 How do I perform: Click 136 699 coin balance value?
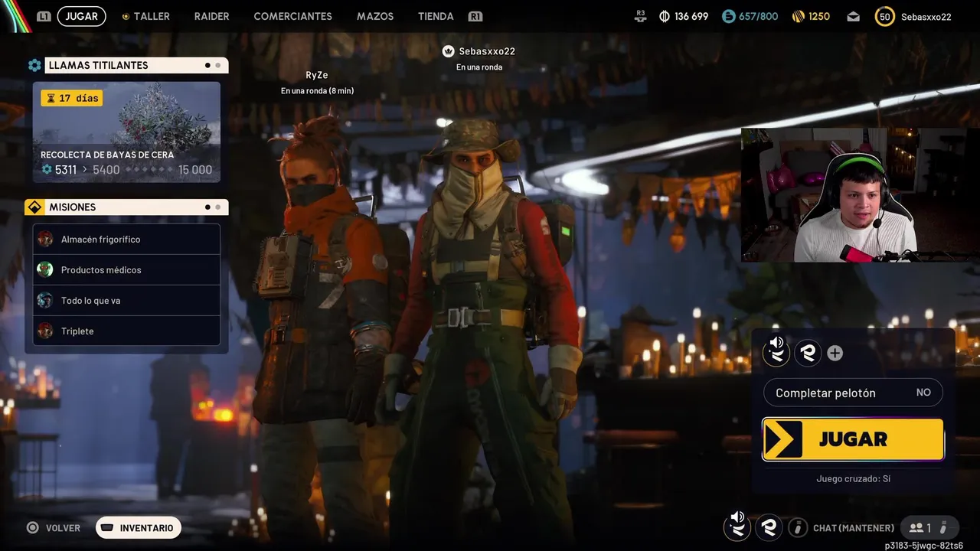pos(691,16)
